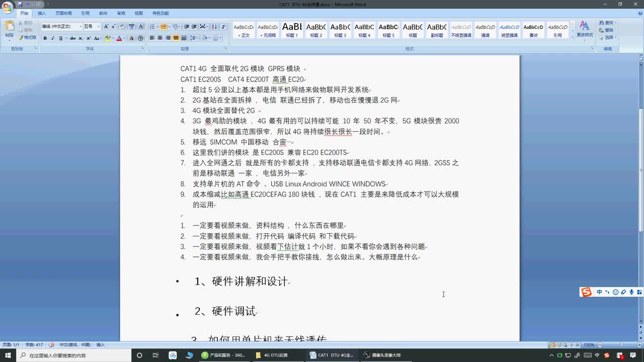This screenshot has height=362, width=644.
Task: Apply the 正文 style
Action: point(244,30)
